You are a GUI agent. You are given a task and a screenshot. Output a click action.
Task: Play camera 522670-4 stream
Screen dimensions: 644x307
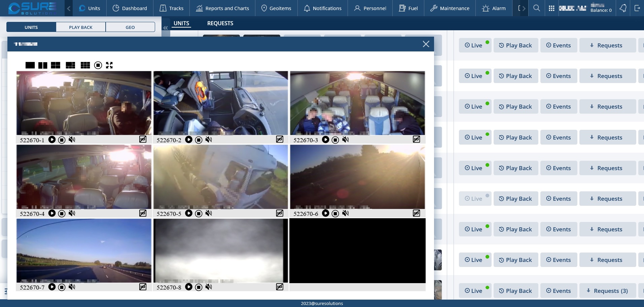click(52, 213)
